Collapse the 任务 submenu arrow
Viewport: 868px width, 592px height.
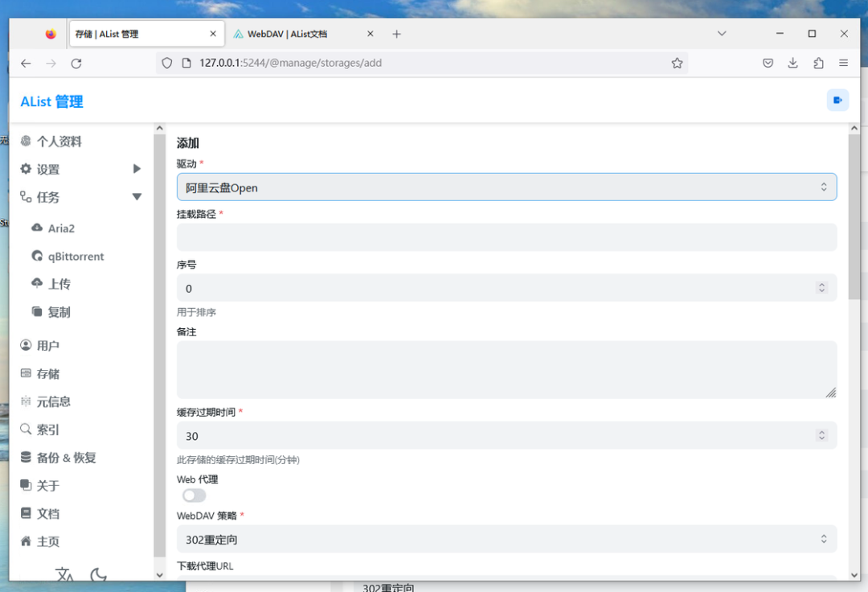[x=137, y=196]
